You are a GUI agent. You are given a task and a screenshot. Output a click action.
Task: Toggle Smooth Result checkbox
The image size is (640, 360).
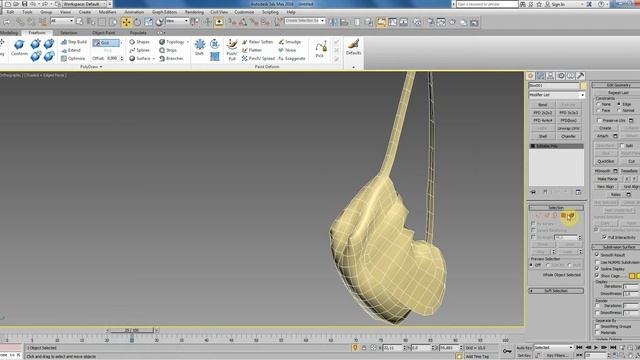point(597,255)
